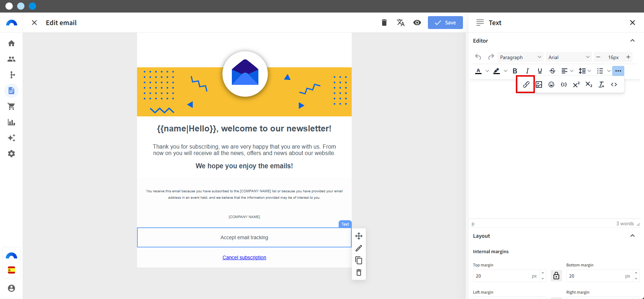The image size is (644, 299).
Task: Open line height dropdown
Action: click(x=585, y=71)
